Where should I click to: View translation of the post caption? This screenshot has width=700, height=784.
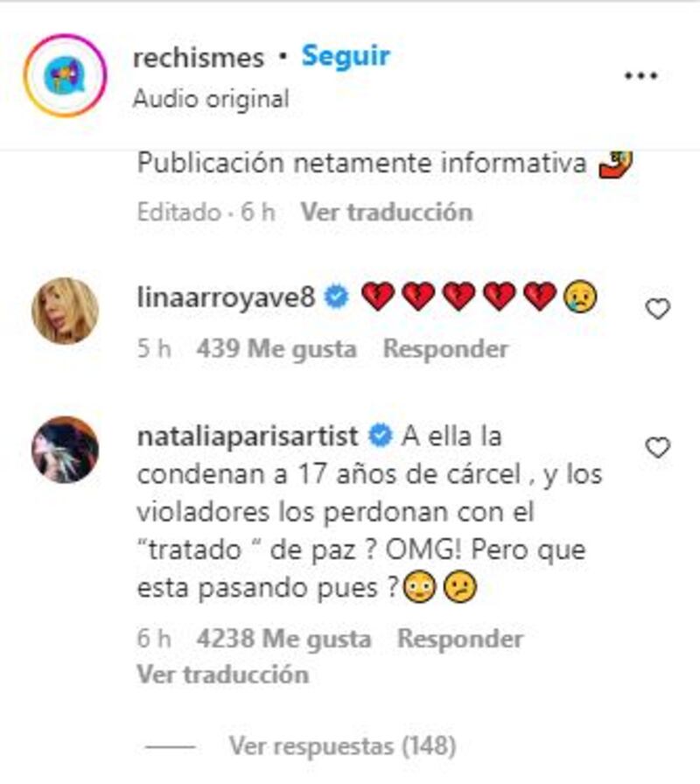click(387, 212)
